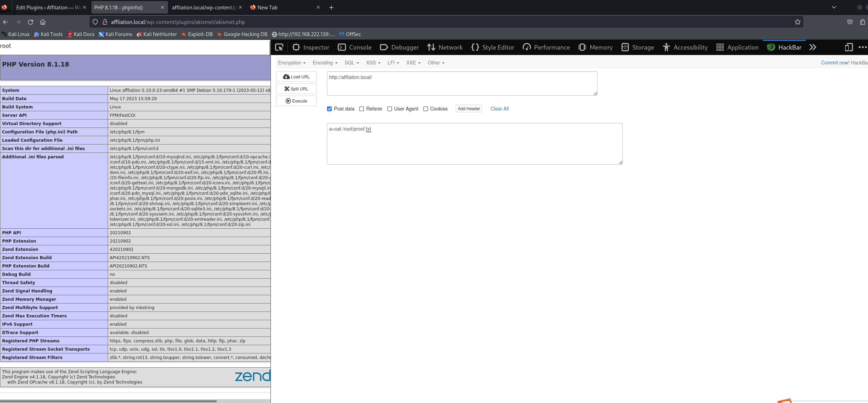Uncheck the Post data checkbox
The height and width of the screenshot is (403, 868).
coord(329,109)
